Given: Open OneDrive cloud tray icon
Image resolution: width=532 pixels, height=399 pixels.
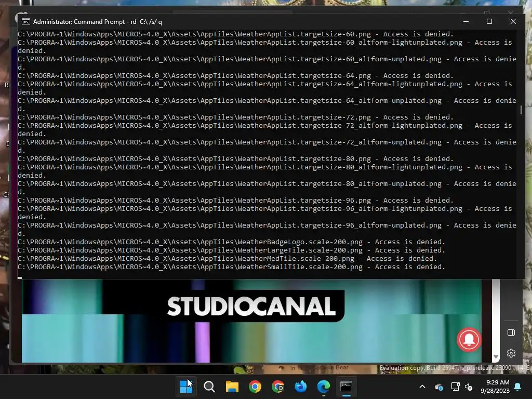Looking at the screenshot, I should tap(438, 387).
